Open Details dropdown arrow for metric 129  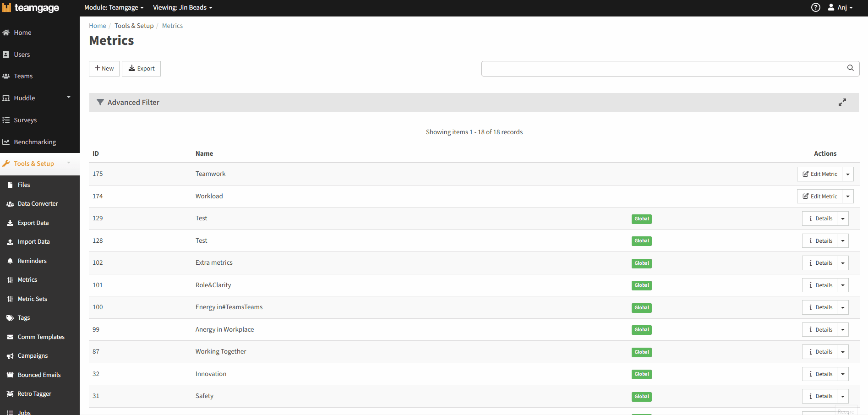(x=843, y=218)
